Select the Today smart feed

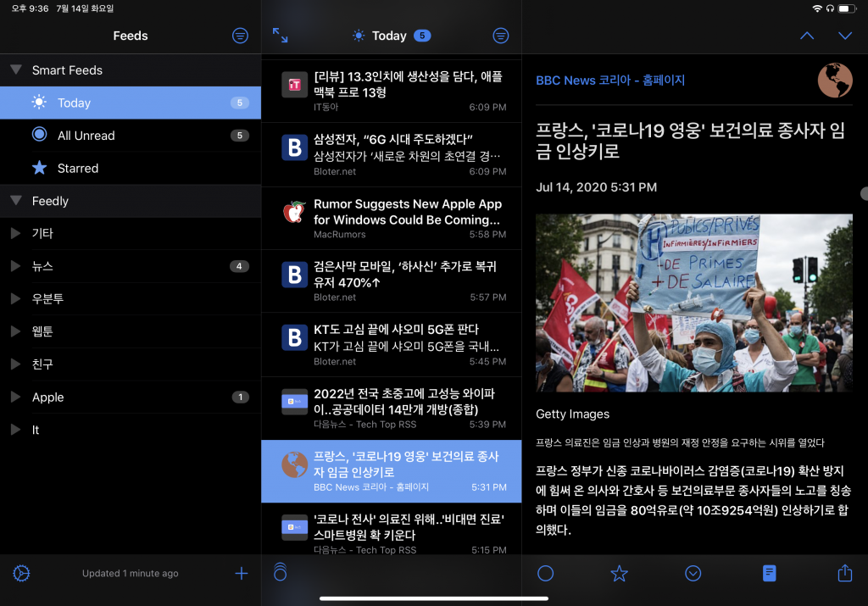(131, 103)
